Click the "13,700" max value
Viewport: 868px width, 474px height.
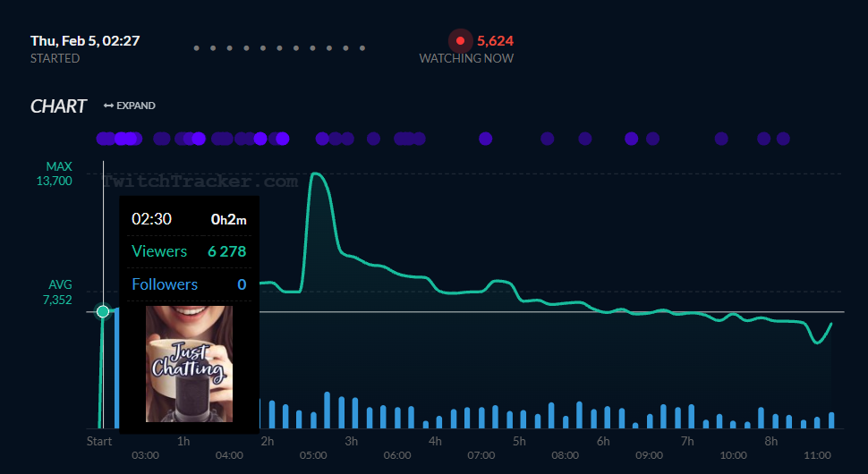point(55,181)
